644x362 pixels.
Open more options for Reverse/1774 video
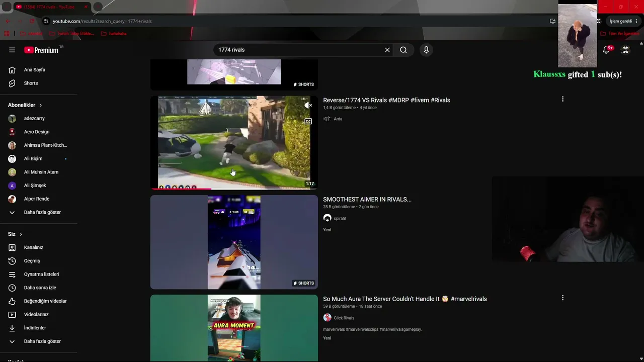tap(562, 99)
